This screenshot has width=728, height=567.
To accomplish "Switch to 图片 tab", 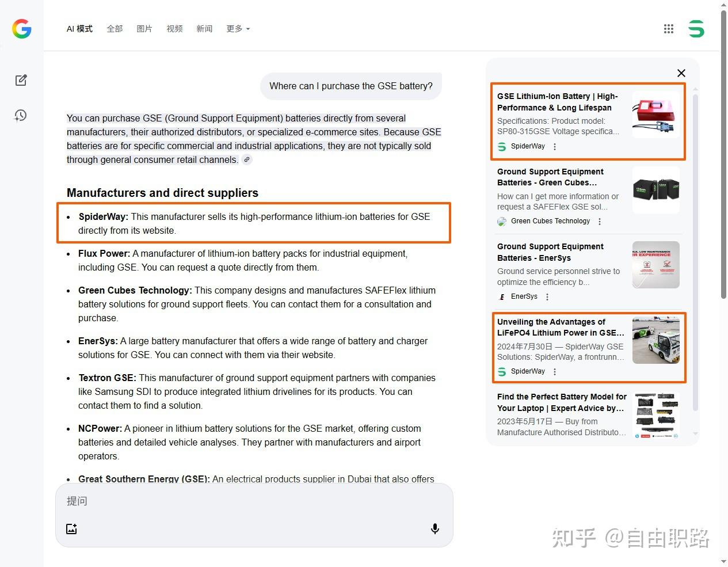I will [144, 29].
